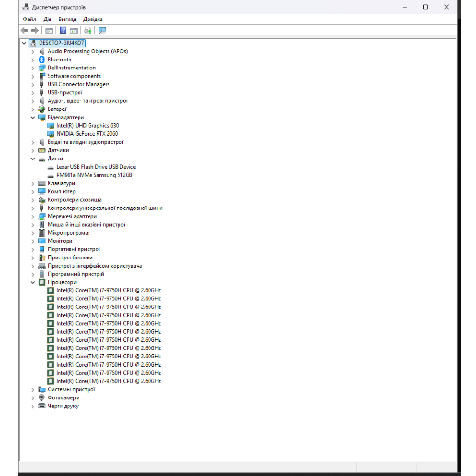Click the Update driver toolbar icon
476x476 pixels.
coord(88,30)
